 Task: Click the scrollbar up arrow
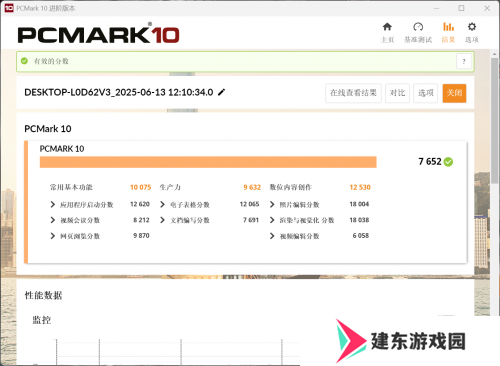point(495,54)
